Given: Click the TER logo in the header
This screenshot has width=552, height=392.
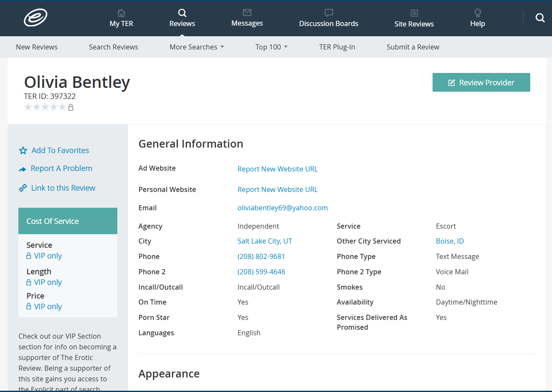Looking at the screenshot, I should [x=35, y=18].
